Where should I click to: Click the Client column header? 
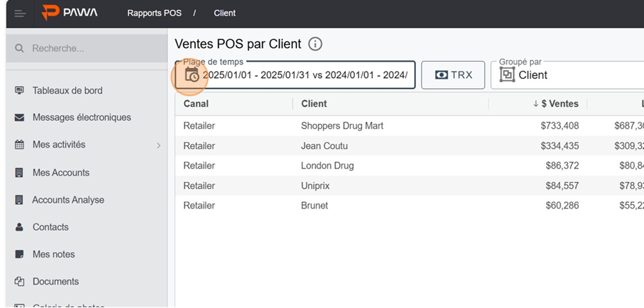tap(314, 104)
